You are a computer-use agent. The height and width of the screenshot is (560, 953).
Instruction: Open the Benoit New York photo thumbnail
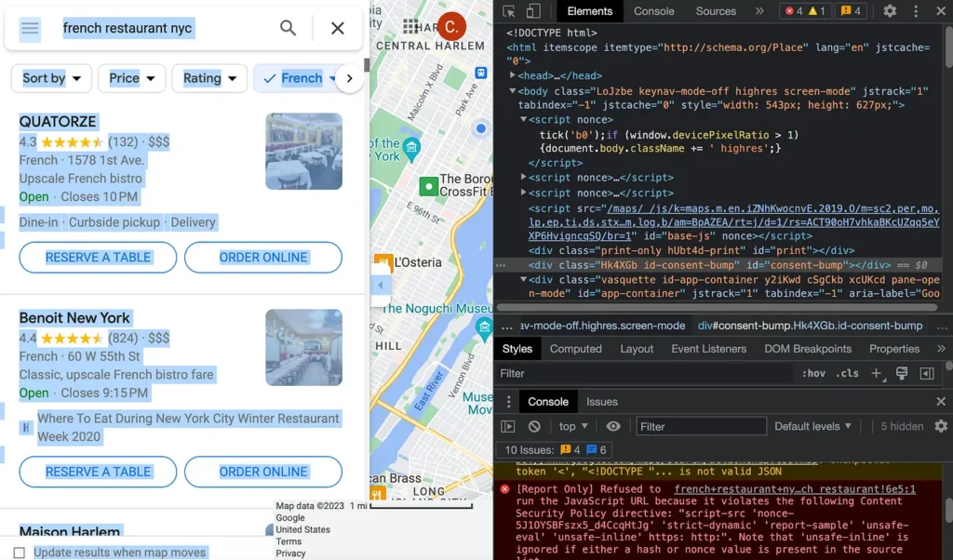point(304,347)
